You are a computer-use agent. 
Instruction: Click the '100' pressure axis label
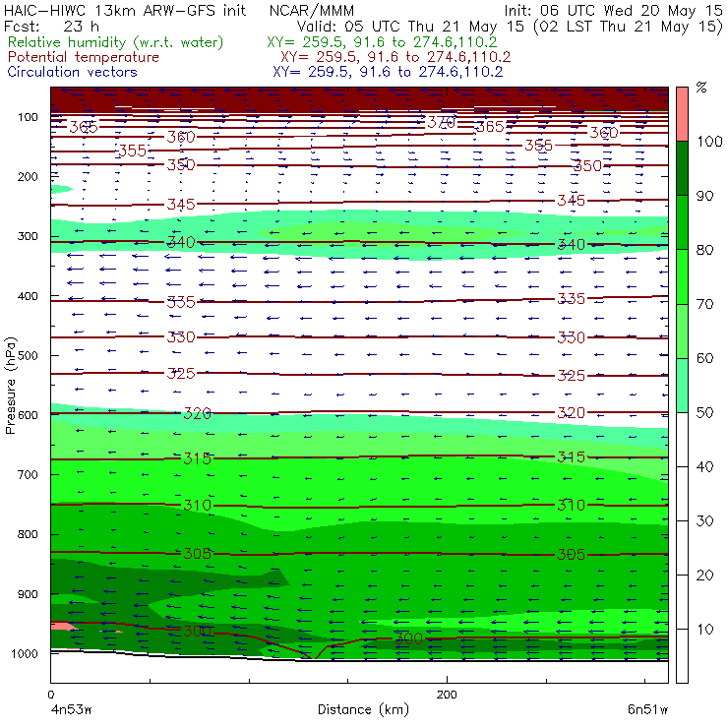tap(28, 117)
